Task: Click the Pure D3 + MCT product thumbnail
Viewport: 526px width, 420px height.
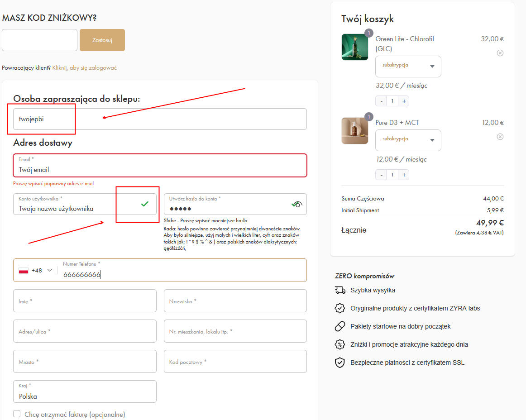Action: tap(354, 131)
